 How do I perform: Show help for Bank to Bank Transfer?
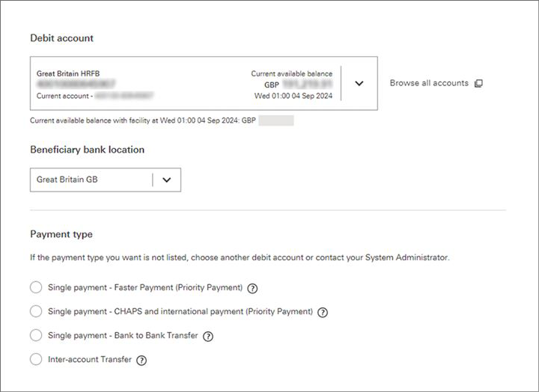click(x=208, y=337)
